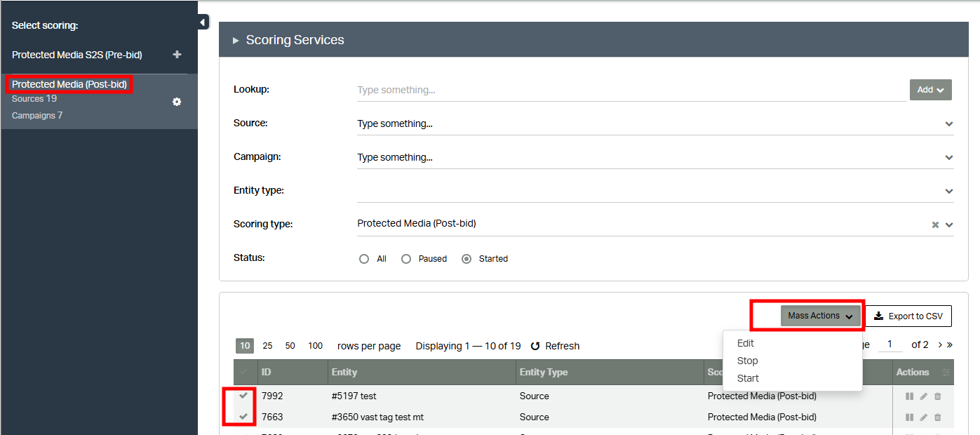Expand the Entity type dropdown arrow
The height and width of the screenshot is (435, 980).
point(949,191)
